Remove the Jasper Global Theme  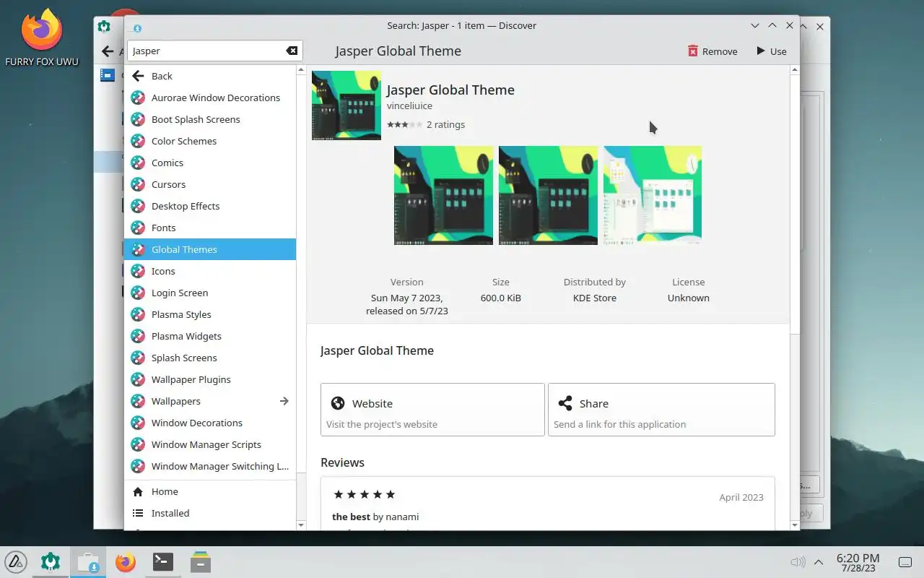712,51
